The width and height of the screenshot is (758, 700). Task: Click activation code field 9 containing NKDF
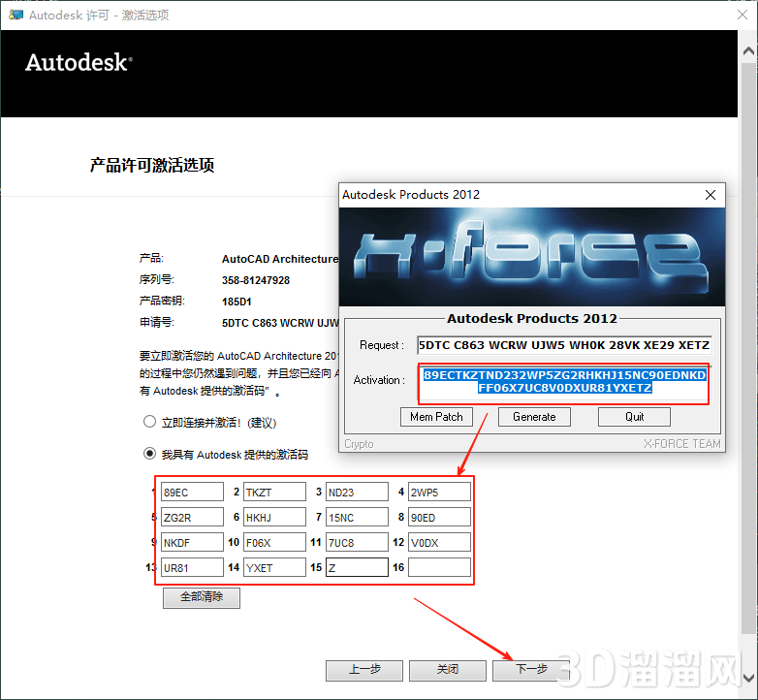192,542
